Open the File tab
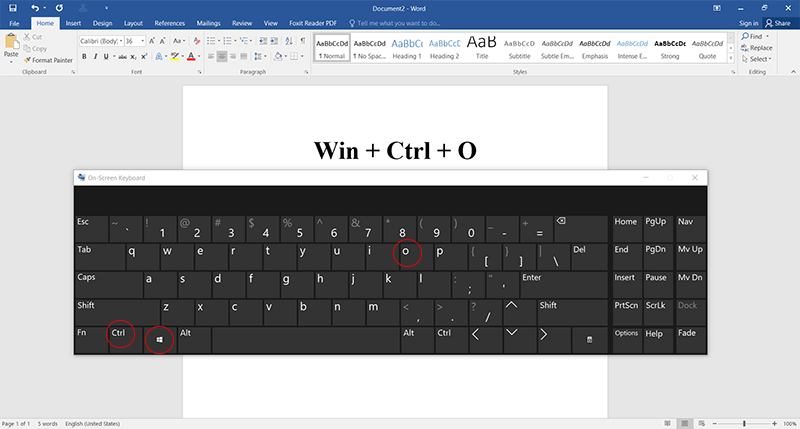The width and height of the screenshot is (800, 429). [14, 23]
